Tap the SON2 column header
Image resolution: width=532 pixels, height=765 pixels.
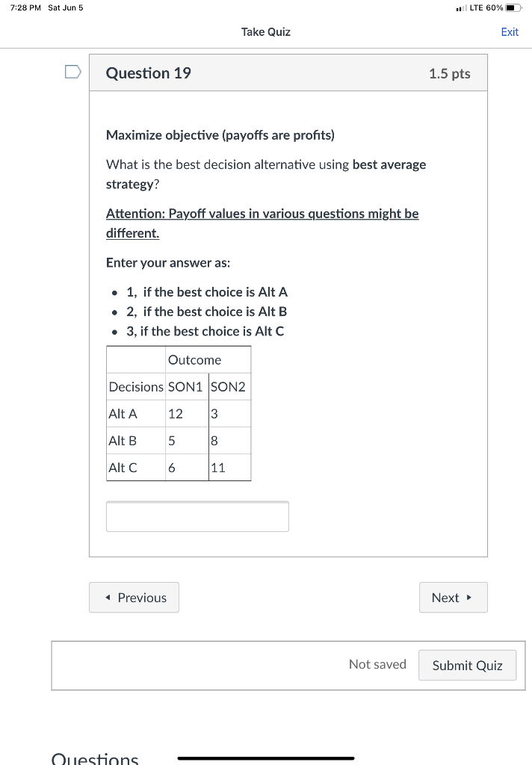228,387
